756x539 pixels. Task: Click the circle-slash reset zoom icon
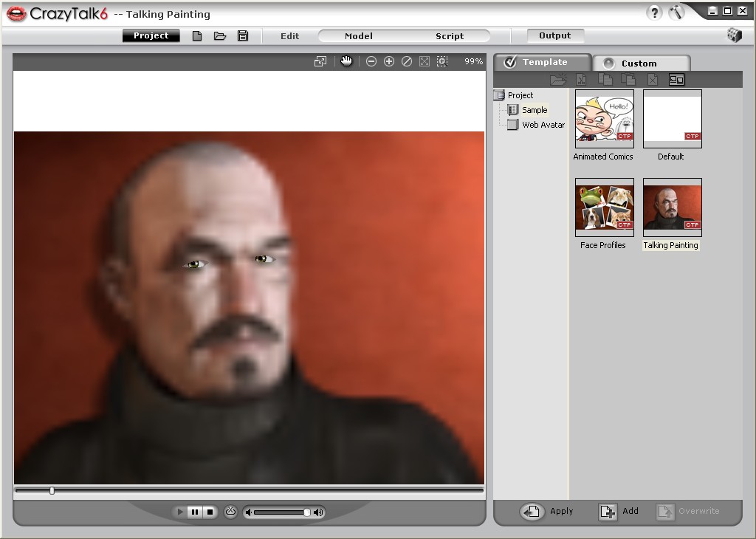click(x=407, y=61)
